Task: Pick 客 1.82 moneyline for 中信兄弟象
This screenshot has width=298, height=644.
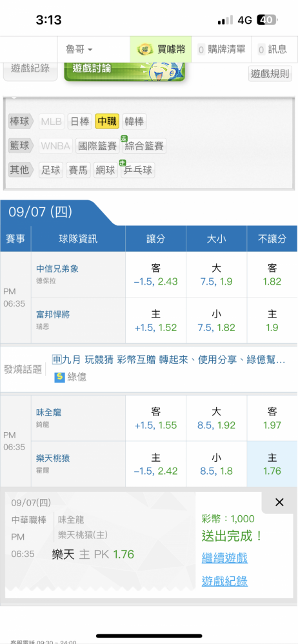Action: tap(272, 275)
